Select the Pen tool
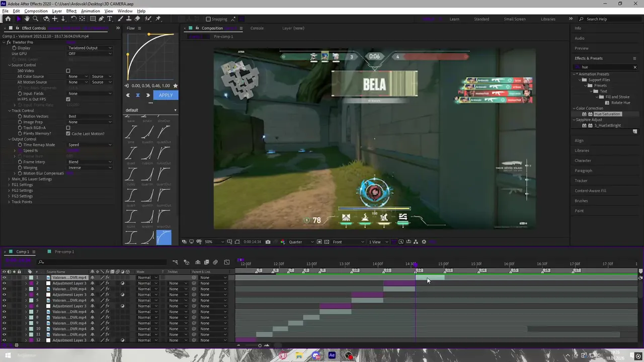The image size is (644, 362). pos(101,19)
